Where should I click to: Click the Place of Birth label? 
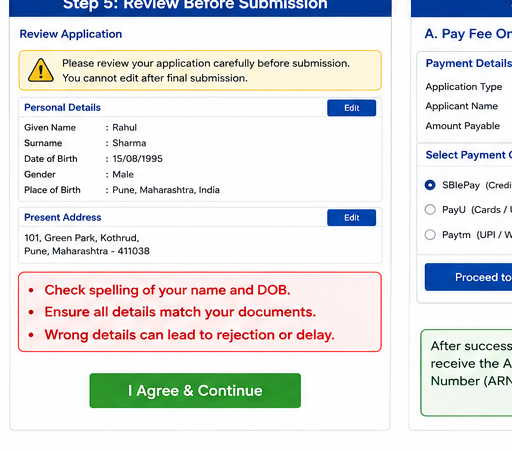click(52, 190)
